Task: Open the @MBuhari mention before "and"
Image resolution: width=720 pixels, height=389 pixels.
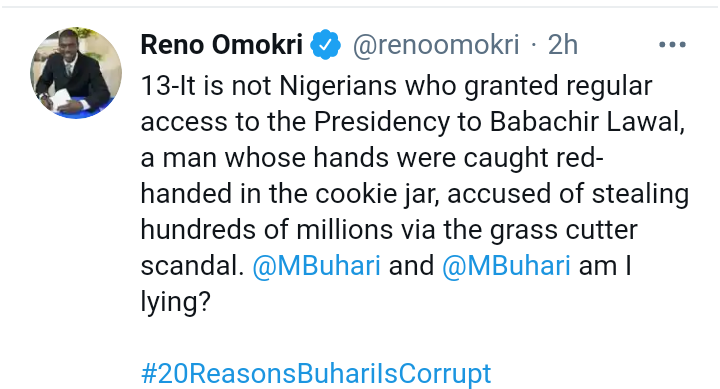Action: [x=316, y=265]
